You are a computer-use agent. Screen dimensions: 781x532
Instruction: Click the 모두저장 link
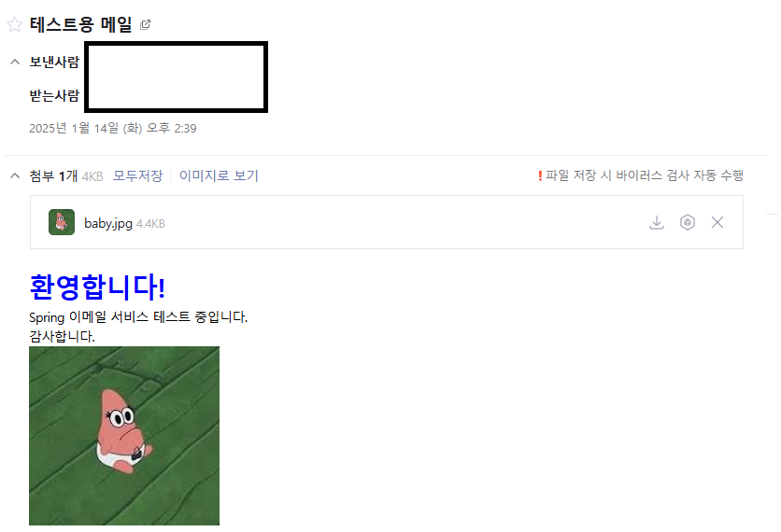138,175
